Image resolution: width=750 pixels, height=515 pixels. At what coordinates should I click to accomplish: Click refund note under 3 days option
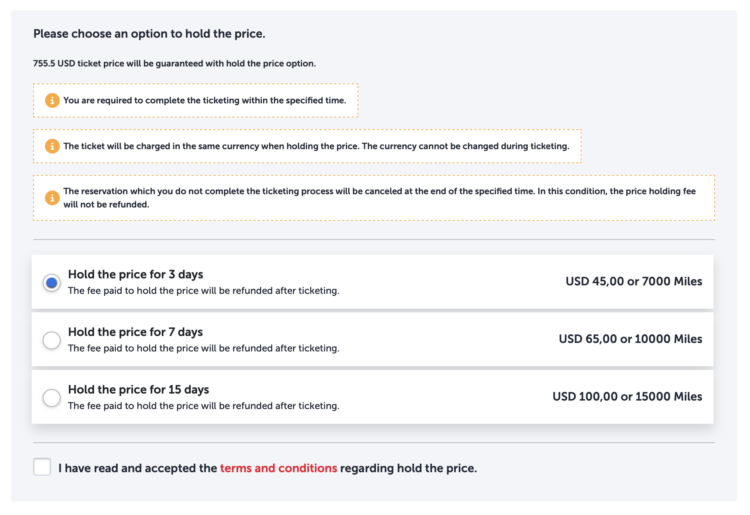coord(204,291)
